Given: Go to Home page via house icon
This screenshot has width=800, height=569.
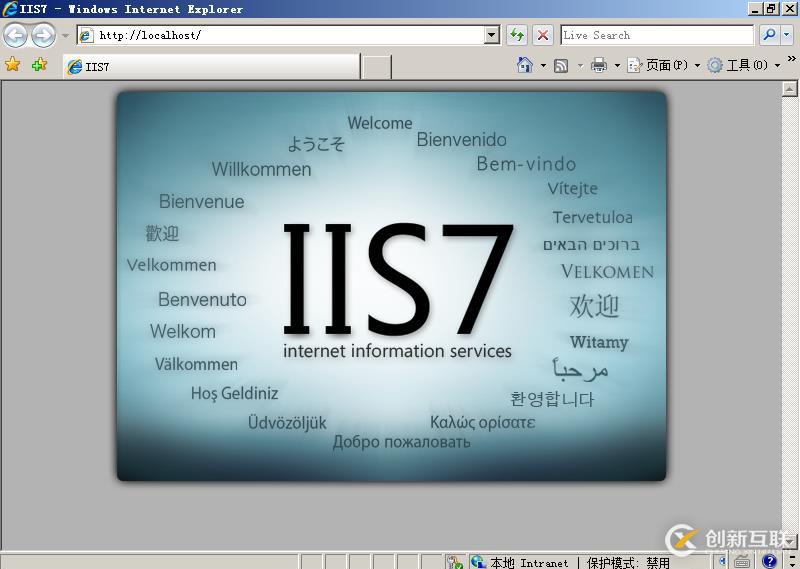Looking at the screenshot, I should [525, 65].
